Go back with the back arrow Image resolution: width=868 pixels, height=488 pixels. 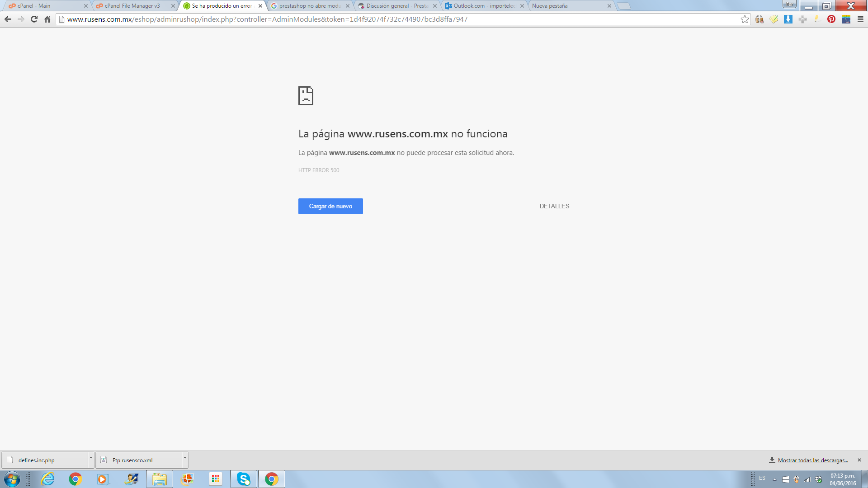click(x=8, y=19)
